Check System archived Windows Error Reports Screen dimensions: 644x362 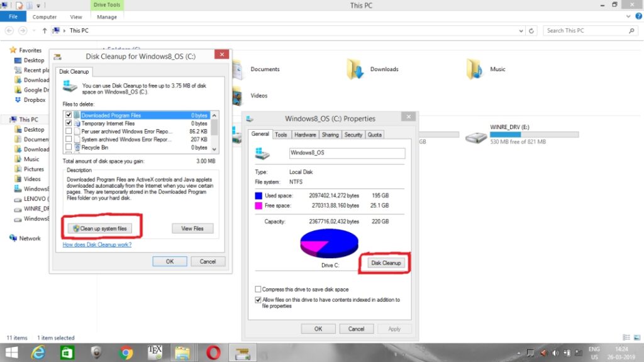click(x=69, y=139)
